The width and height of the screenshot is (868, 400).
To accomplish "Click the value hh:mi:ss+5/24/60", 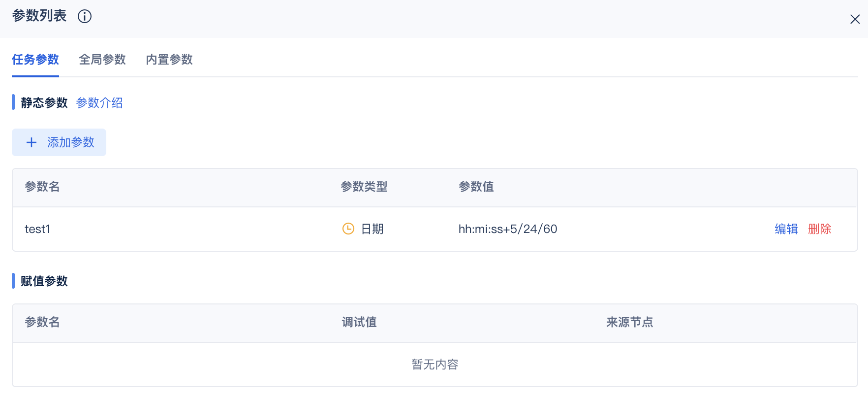I will click(x=507, y=229).
